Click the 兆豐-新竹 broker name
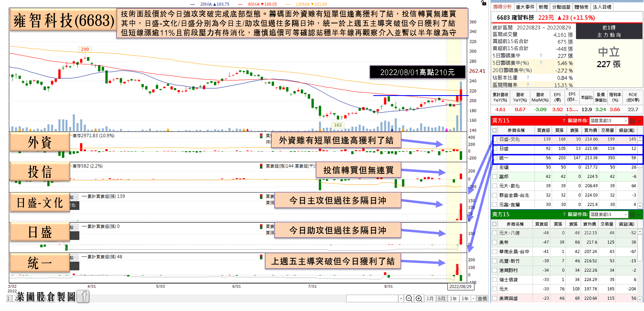 point(509,261)
